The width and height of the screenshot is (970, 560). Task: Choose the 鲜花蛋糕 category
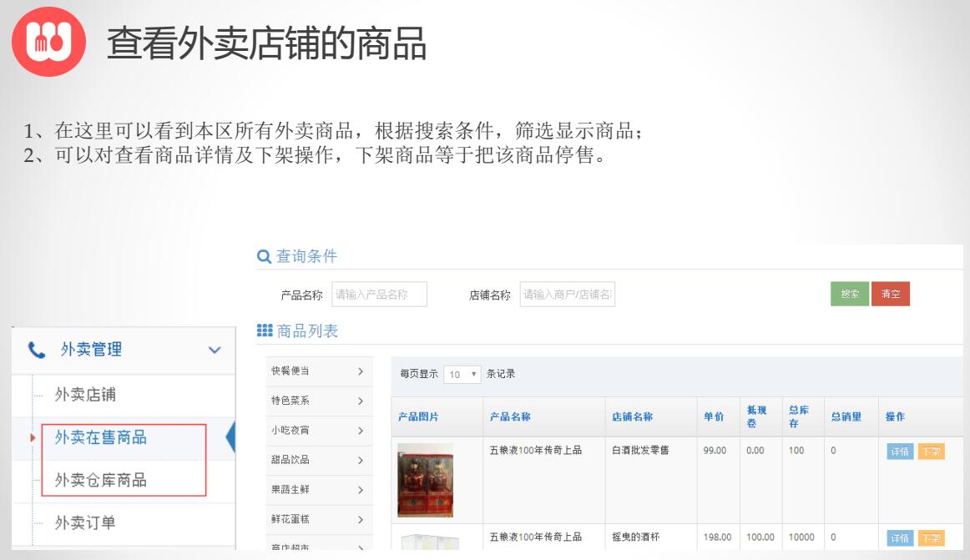pos(319,520)
